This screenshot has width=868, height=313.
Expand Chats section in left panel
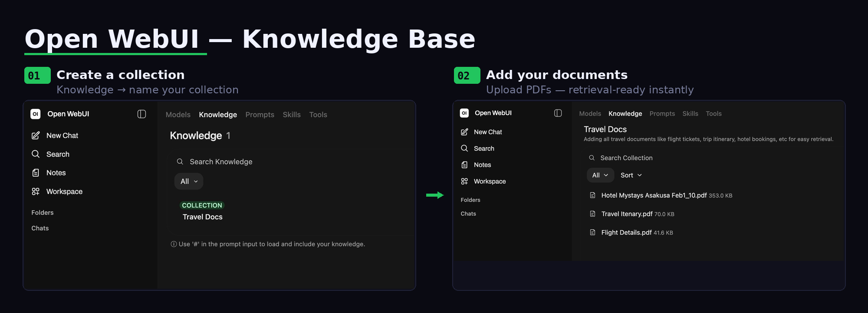point(40,228)
